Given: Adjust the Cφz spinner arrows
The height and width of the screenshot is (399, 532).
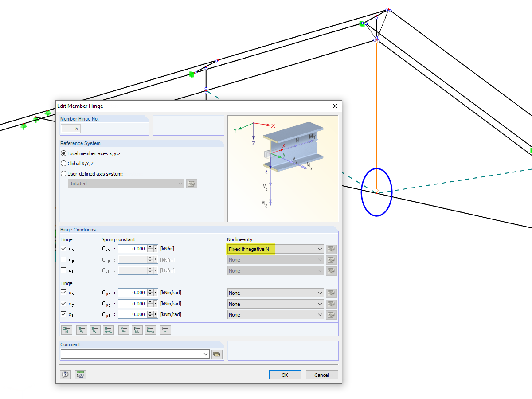Looking at the screenshot, I should [150, 314].
